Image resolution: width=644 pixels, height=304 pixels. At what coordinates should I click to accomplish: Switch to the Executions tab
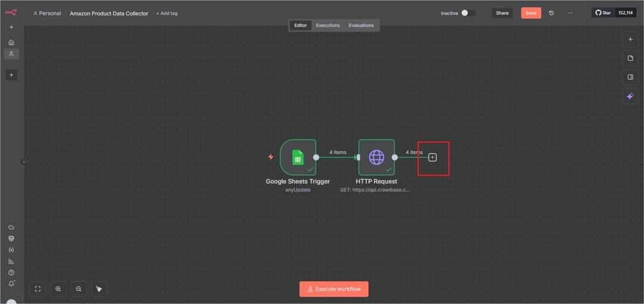328,25
